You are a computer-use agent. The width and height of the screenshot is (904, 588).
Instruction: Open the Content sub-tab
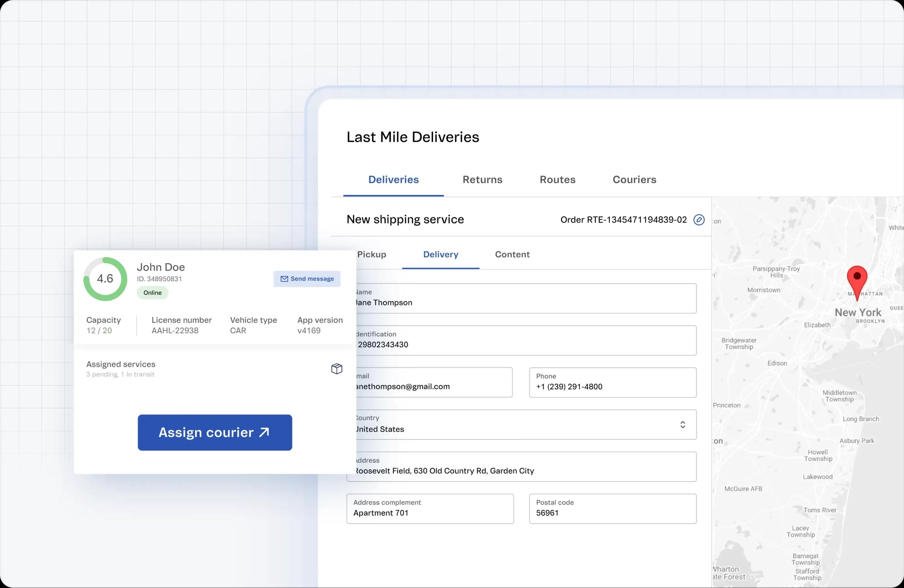pos(512,255)
